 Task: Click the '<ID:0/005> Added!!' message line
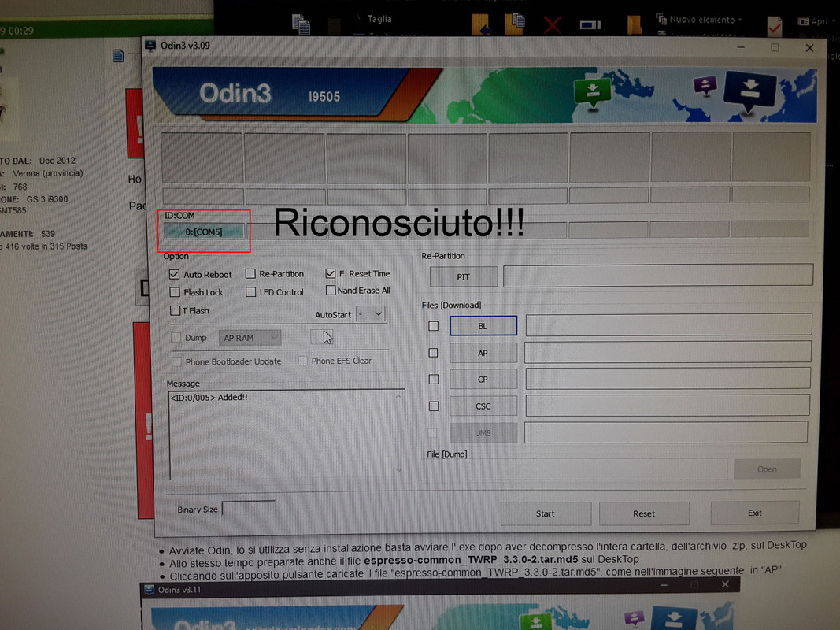pyautogui.click(x=209, y=398)
